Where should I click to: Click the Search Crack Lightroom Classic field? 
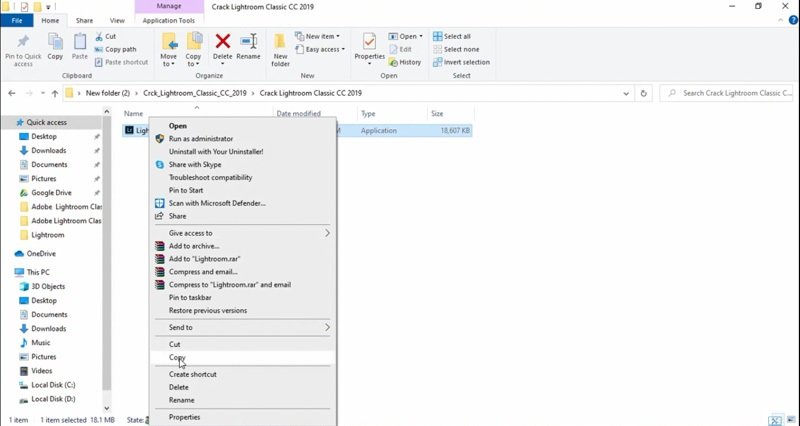click(x=729, y=93)
